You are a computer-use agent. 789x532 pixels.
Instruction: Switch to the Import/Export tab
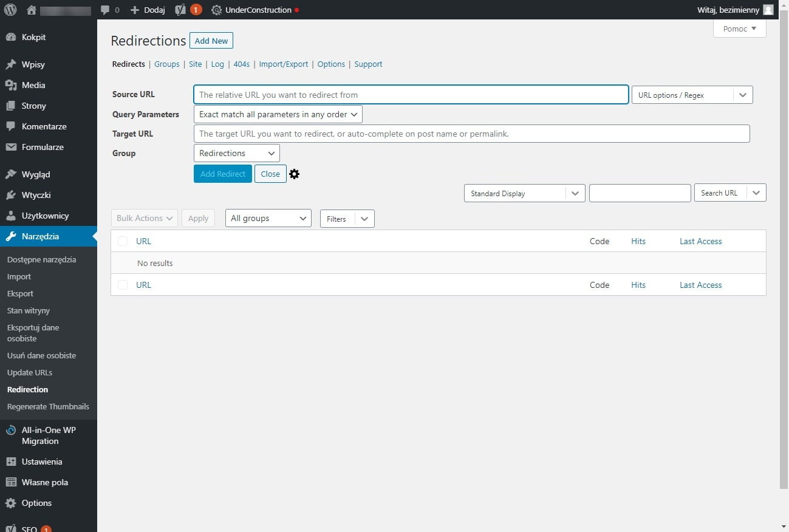point(284,64)
